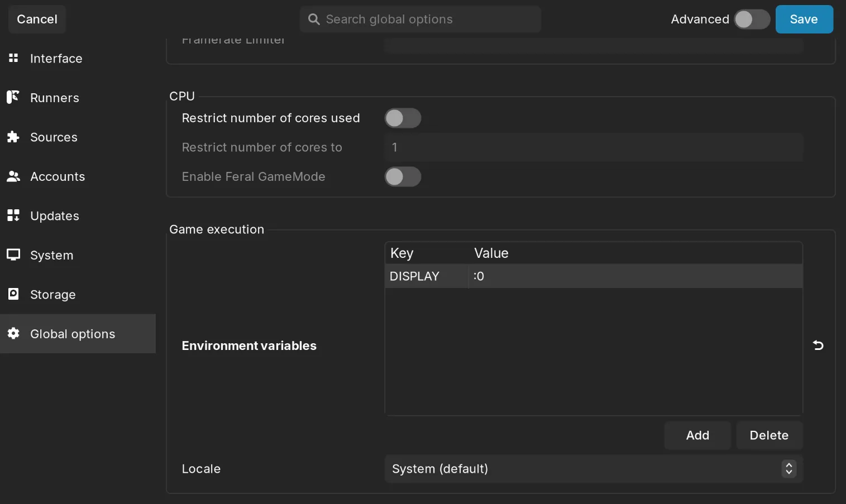Toggle Restrict number of cores used
846x504 pixels.
pyautogui.click(x=403, y=118)
